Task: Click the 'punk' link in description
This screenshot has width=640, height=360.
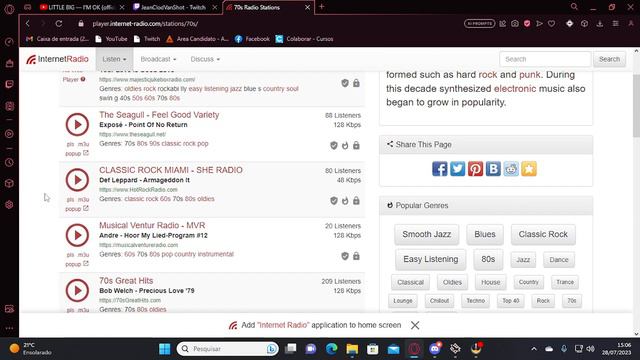Action: pos(530,75)
